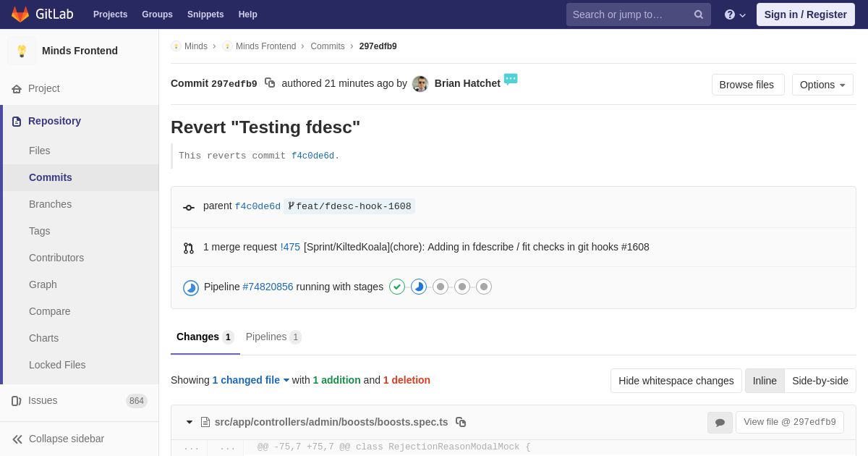Image resolution: width=868 pixels, height=456 pixels.
Task: Click the chat status bubble next to Brian Hatchet
Action: coord(511,79)
